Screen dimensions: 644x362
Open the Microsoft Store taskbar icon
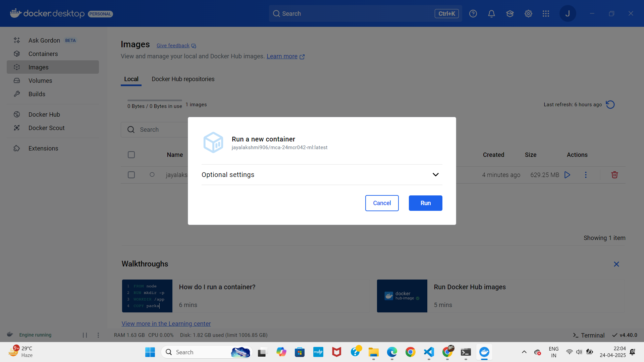click(300, 352)
